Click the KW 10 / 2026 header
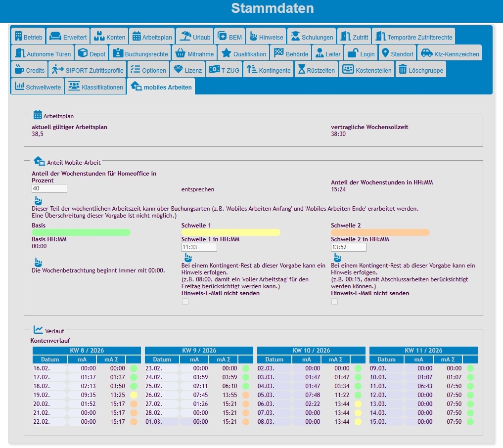Viewport: 503px width, 448px height. click(x=311, y=351)
